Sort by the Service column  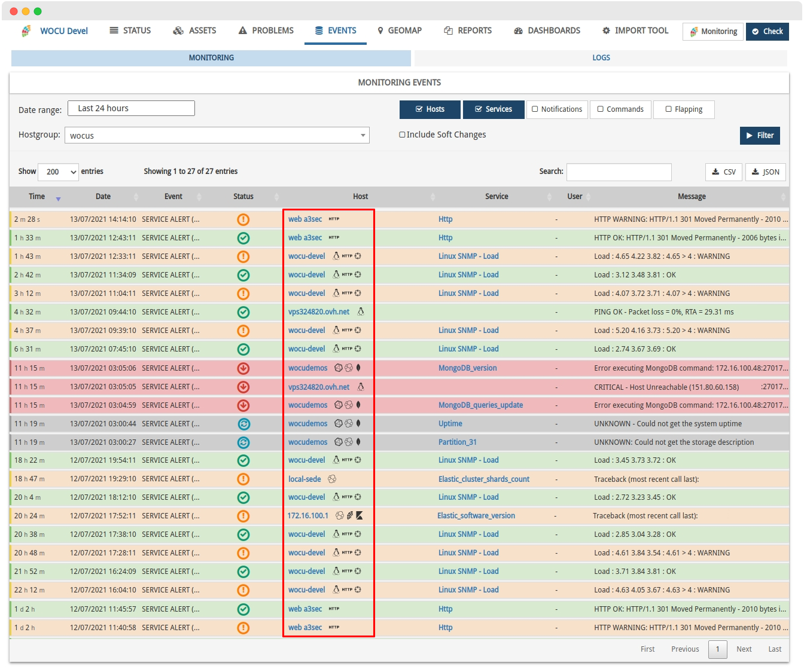tap(497, 197)
